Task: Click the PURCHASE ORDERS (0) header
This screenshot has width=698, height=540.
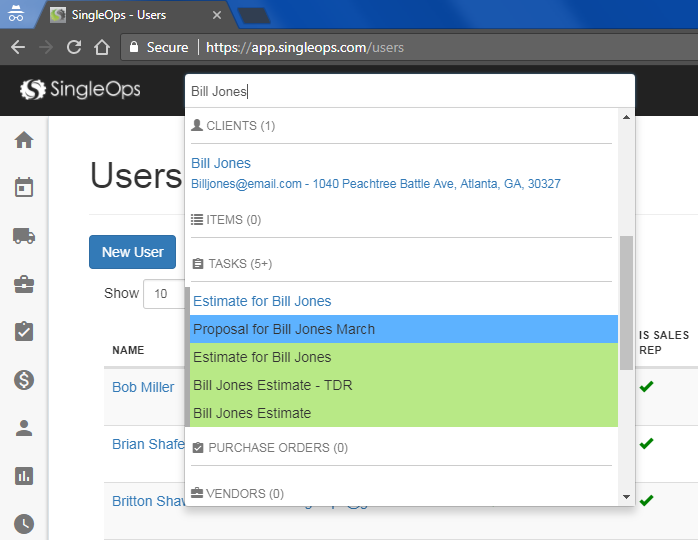Action: (x=270, y=448)
